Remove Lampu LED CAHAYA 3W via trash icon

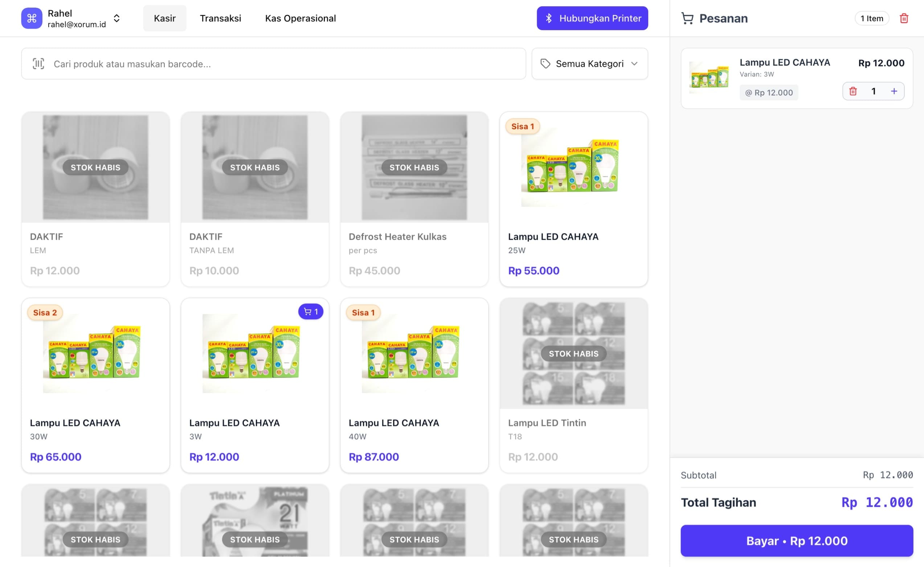[x=853, y=91]
